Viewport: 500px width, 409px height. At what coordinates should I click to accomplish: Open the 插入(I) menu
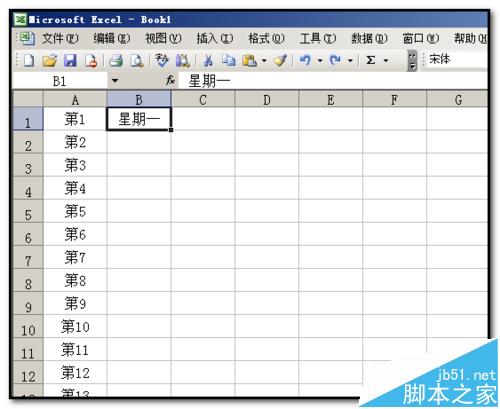click(215, 39)
